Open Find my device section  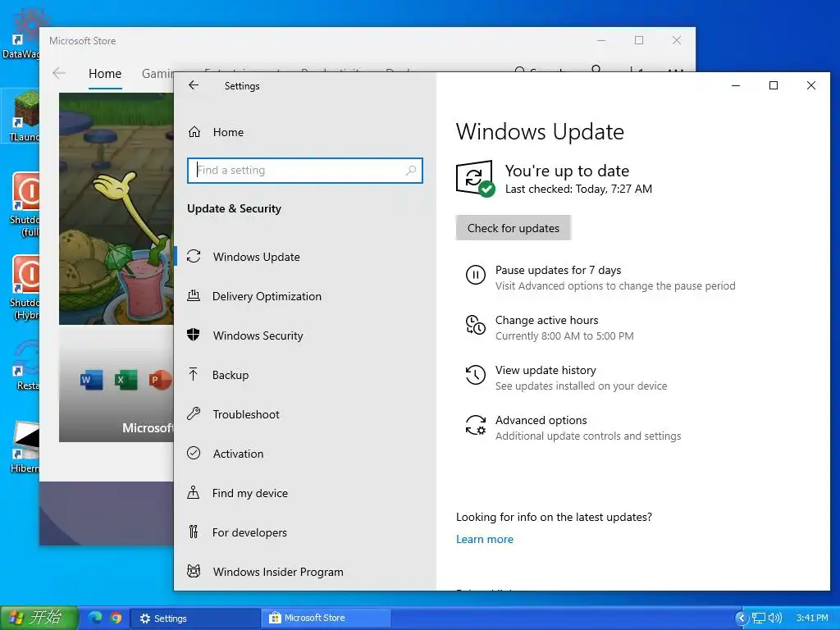[249, 493]
